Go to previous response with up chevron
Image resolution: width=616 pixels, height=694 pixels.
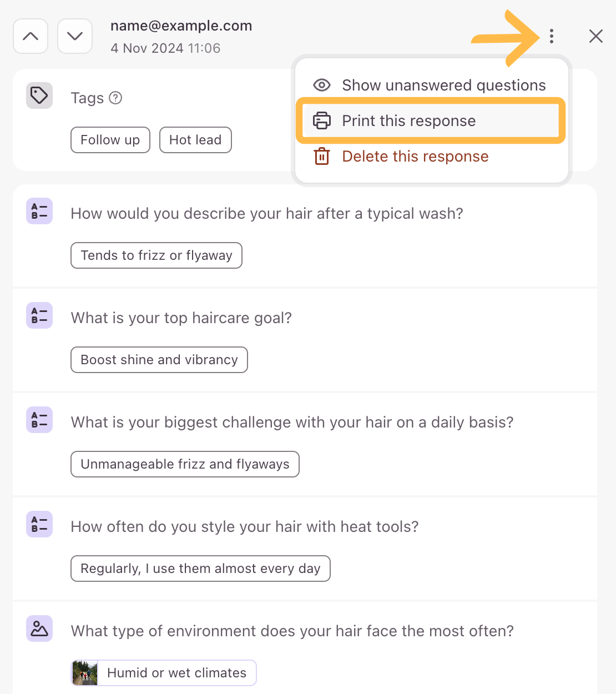coord(31,36)
